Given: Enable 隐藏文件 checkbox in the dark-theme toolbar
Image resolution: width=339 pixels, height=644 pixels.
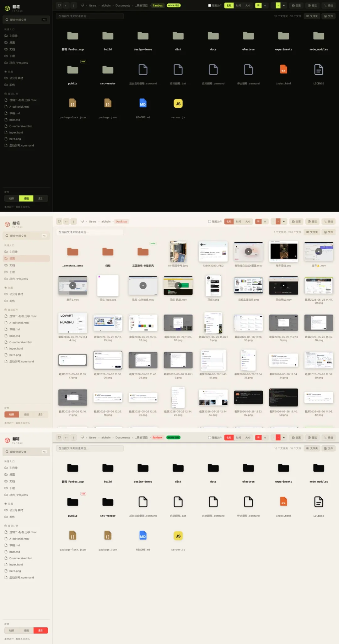Looking at the screenshot, I should (209, 5).
